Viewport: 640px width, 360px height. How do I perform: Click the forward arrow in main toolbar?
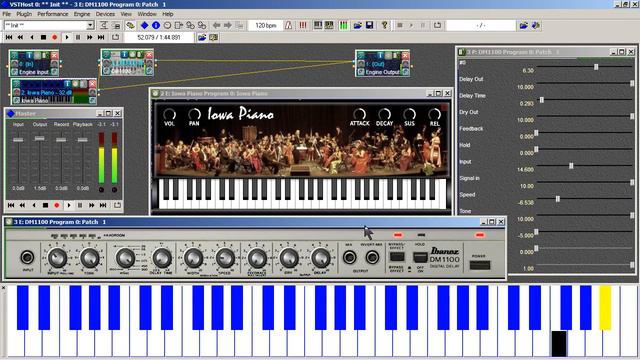tap(228, 25)
